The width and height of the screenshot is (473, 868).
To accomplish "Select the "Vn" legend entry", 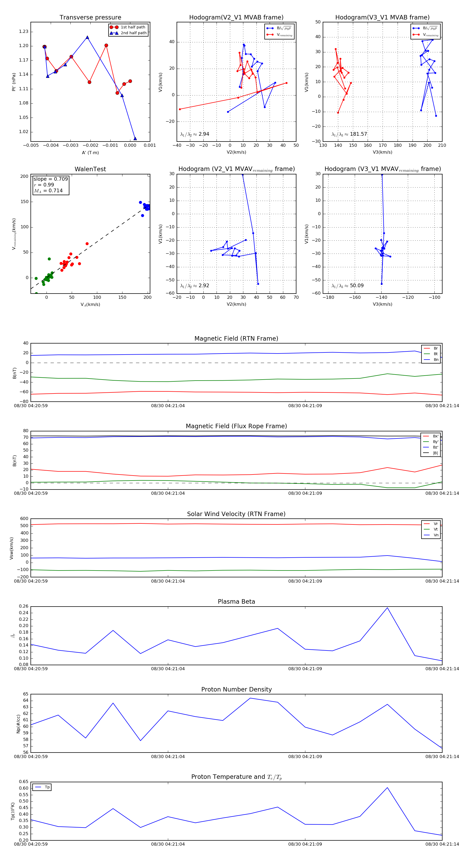I will pos(431,535).
